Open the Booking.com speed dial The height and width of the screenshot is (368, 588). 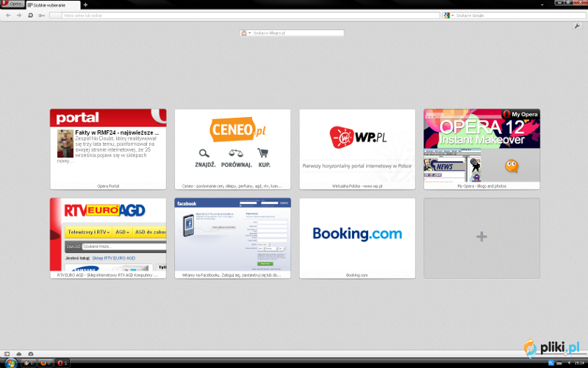point(357,238)
